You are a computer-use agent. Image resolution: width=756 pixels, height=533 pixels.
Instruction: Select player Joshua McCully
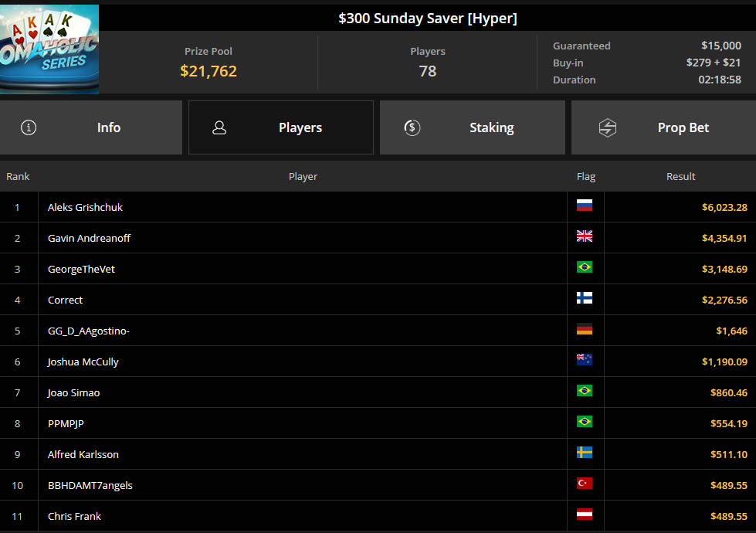click(x=83, y=362)
